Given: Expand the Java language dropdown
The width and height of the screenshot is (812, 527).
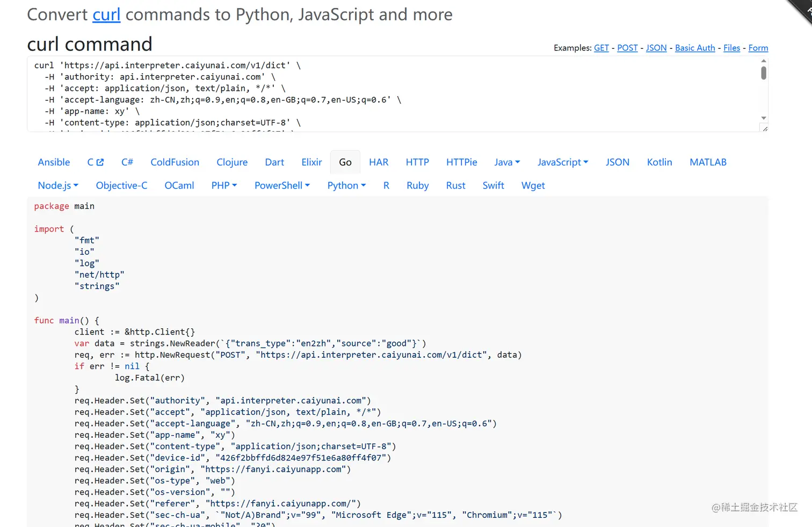Looking at the screenshot, I should 507,162.
